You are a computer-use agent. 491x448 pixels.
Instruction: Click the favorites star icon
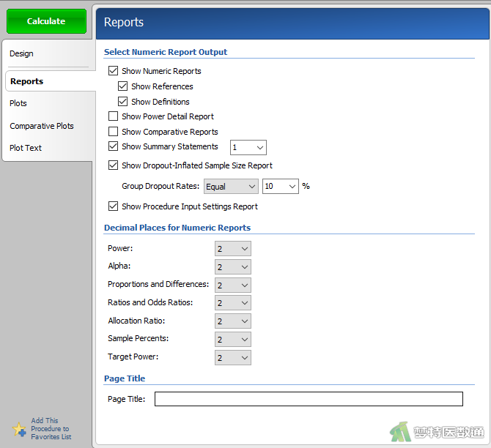(19, 429)
